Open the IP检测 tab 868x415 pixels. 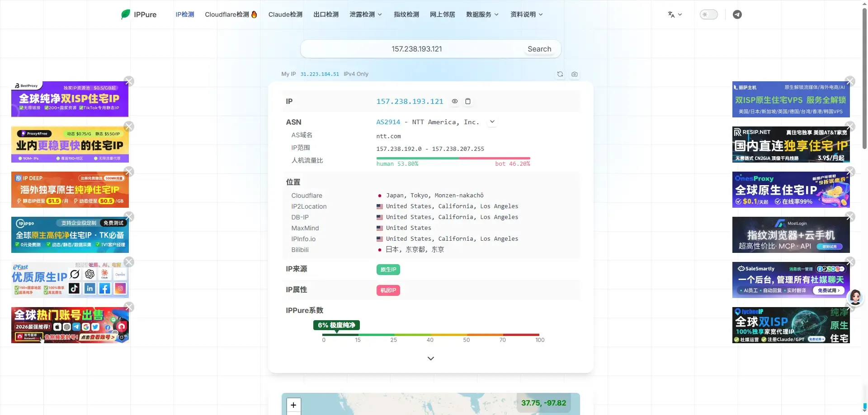(184, 14)
